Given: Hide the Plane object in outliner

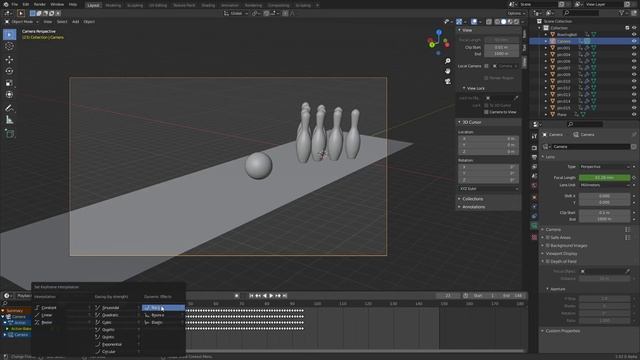Looking at the screenshot, I should click(x=634, y=115).
